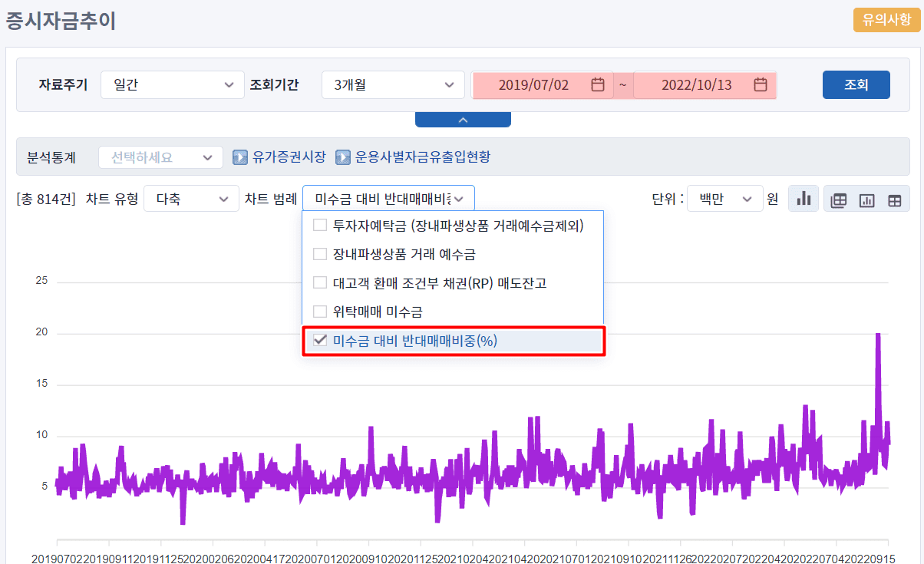Image resolution: width=924 pixels, height=564 pixels.
Task: Open the 차트 유형 dropdown showing 다축
Action: point(191,199)
